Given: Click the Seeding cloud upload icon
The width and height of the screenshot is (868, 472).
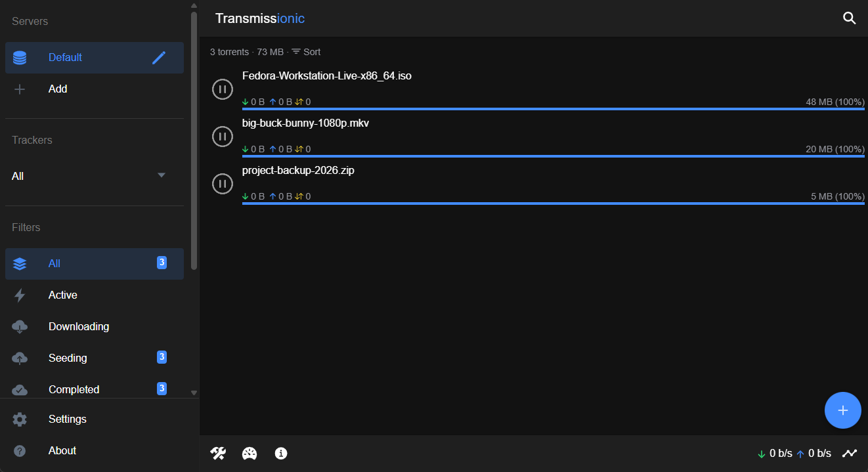Looking at the screenshot, I should pos(20,358).
